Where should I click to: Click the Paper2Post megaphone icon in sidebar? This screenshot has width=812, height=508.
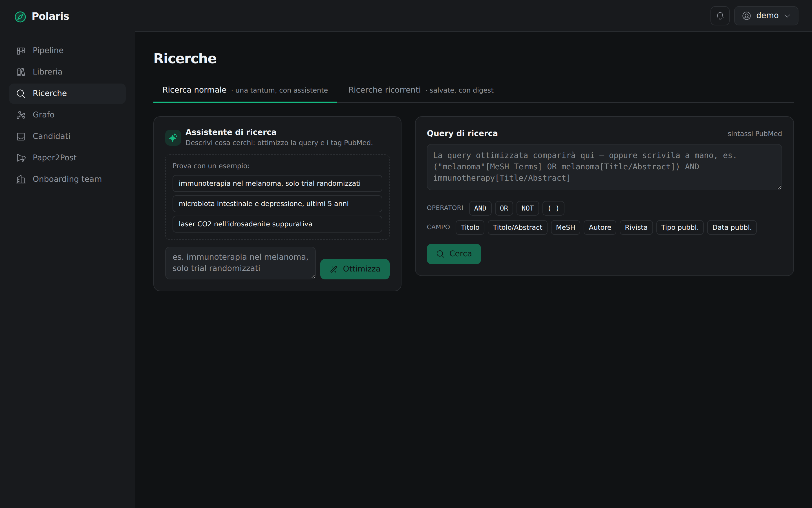point(21,158)
